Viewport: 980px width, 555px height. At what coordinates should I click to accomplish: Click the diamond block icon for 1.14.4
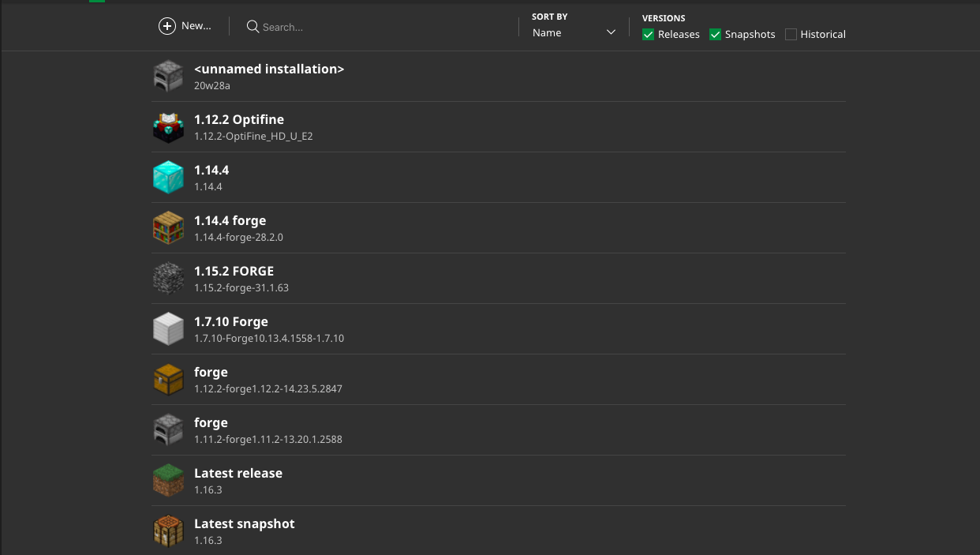[x=168, y=177]
